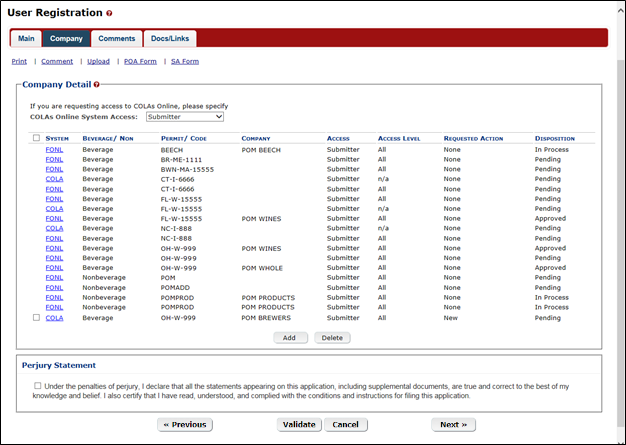The image size is (626, 445).
Task: Go to the Next page button
Action: [x=452, y=424]
